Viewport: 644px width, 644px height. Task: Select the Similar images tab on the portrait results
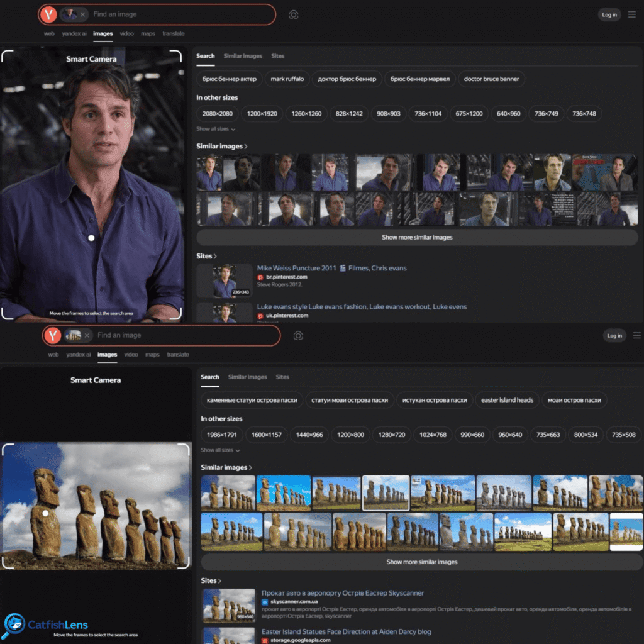[243, 56]
